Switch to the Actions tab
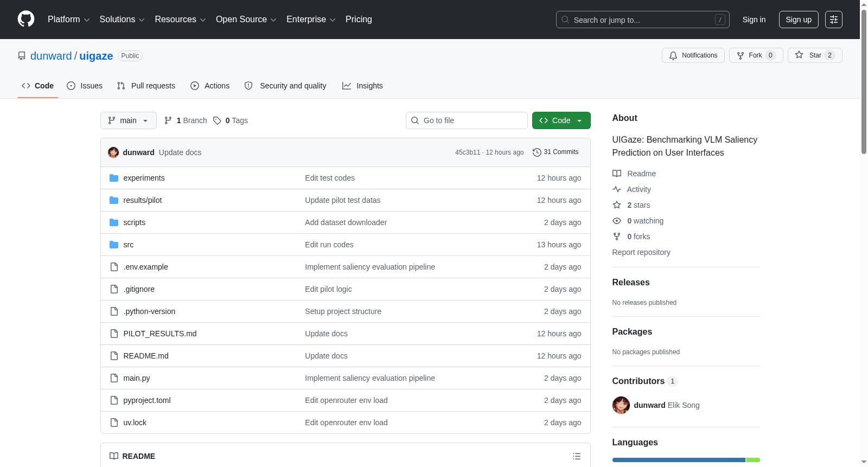The width and height of the screenshot is (868, 467). [x=210, y=86]
